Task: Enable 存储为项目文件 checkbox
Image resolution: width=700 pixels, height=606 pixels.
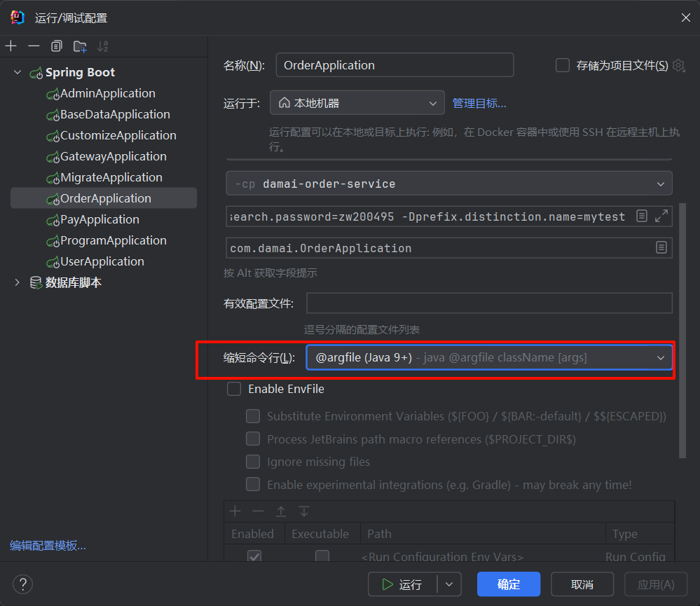Action: [x=563, y=65]
